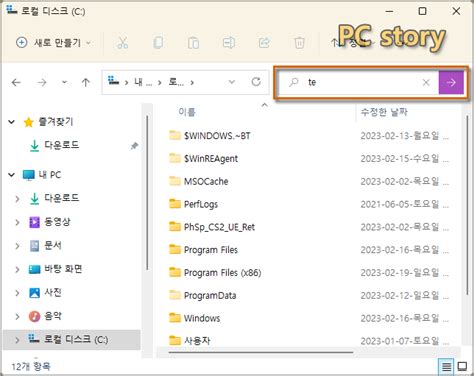The height and width of the screenshot is (376, 474).
Task: Open 음악 in navigation pane
Action: point(45,316)
